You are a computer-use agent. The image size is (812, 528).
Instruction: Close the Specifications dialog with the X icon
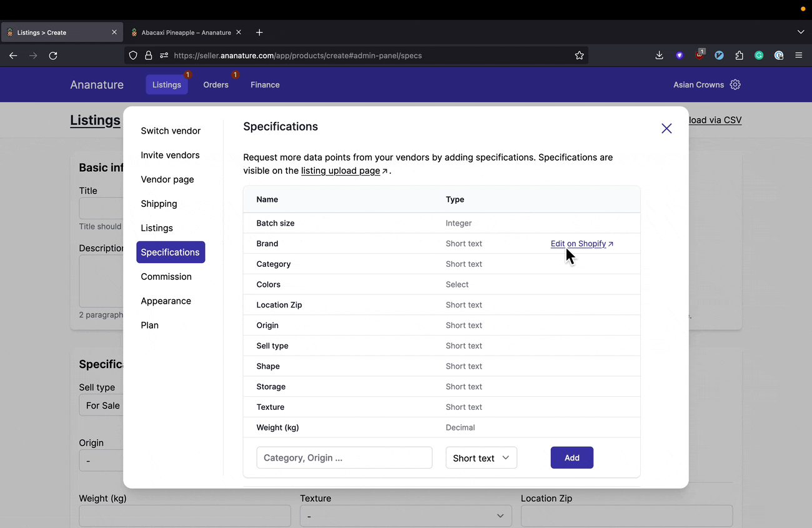click(666, 128)
